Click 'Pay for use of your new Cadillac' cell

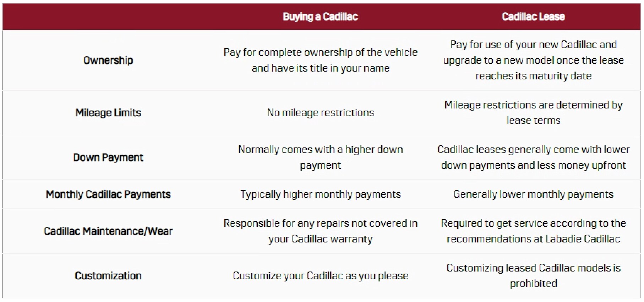click(533, 60)
